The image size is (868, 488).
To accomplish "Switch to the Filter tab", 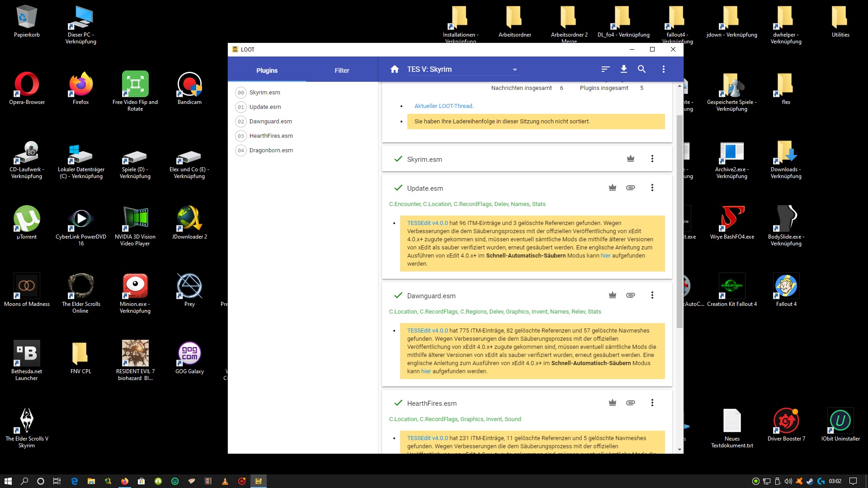I will point(342,70).
